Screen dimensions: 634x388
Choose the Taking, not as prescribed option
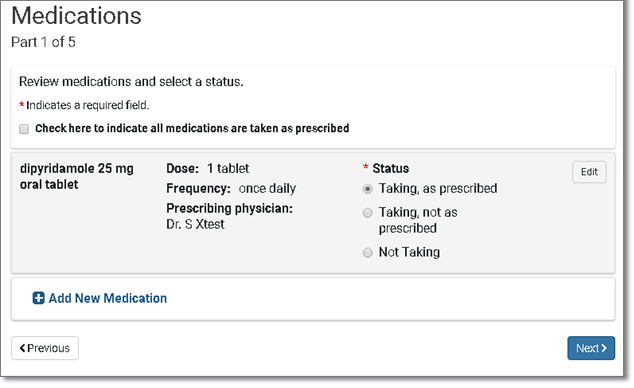(368, 213)
